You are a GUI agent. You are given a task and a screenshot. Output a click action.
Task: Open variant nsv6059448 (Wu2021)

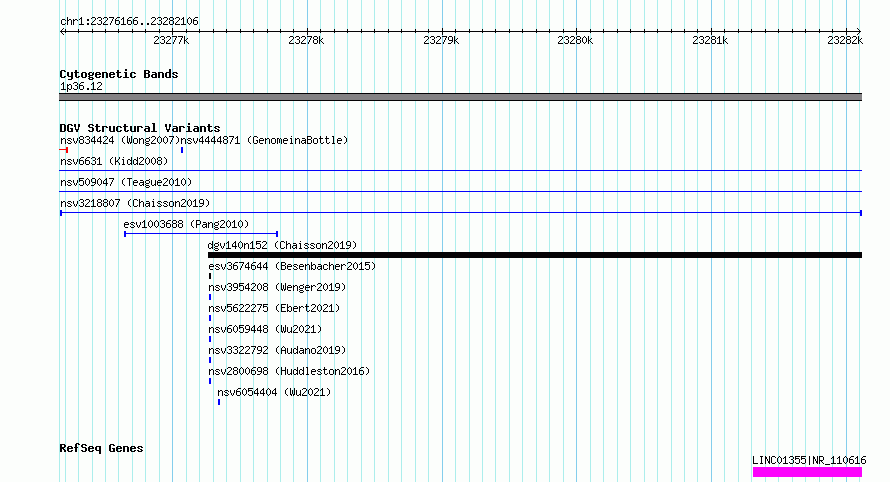tap(265, 329)
